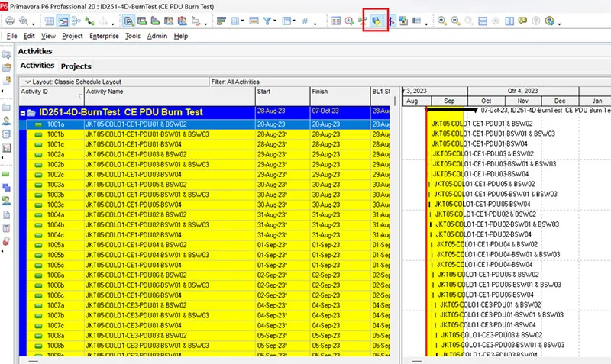
Task: Open the dropdown arrow after the help icon
Action: pyautogui.click(x=559, y=24)
